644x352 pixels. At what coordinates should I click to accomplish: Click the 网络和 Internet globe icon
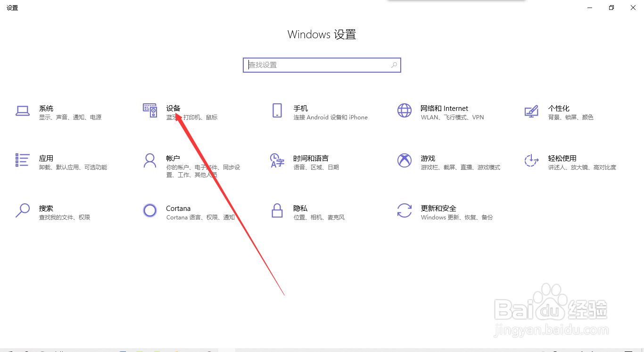pos(405,111)
